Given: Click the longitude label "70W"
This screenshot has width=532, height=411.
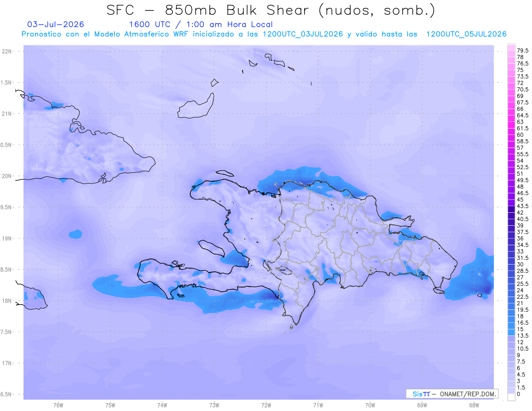Looking at the screenshot, I should pos(370,405).
